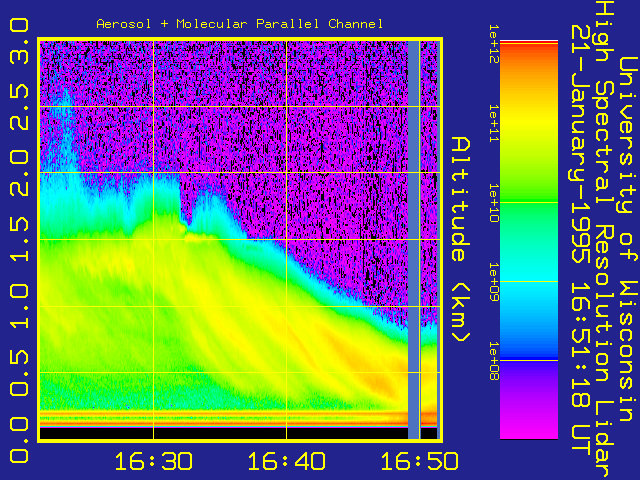Click the 1e+12 colorbar label
Viewport: 640px width, 480px height.
[494, 44]
